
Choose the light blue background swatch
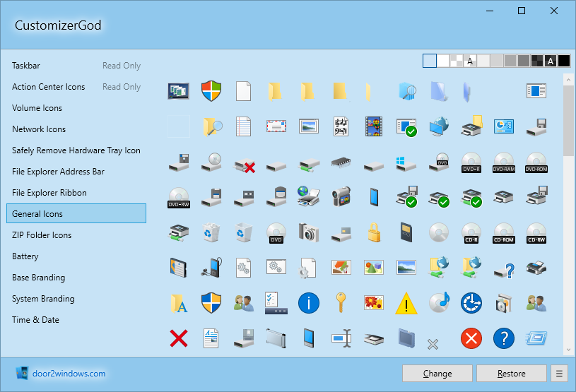coord(430,61)
